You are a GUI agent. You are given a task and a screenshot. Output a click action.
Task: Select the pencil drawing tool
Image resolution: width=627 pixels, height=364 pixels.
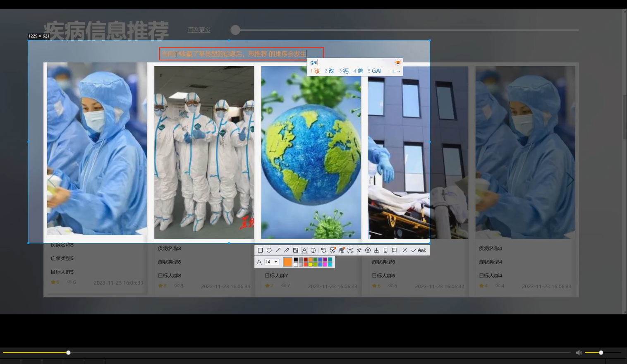(287, 250)
